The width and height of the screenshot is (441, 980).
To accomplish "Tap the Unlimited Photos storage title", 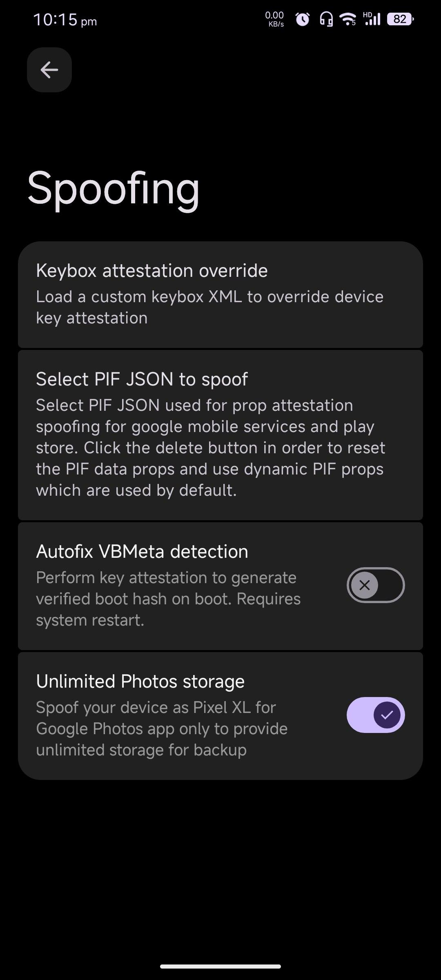I will coord(140,682).
